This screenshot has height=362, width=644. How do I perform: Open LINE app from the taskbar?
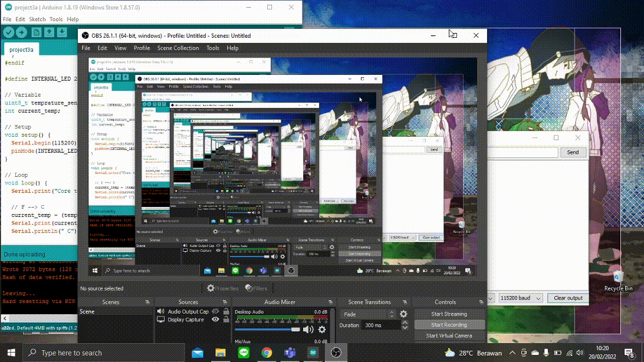[244, 353]
